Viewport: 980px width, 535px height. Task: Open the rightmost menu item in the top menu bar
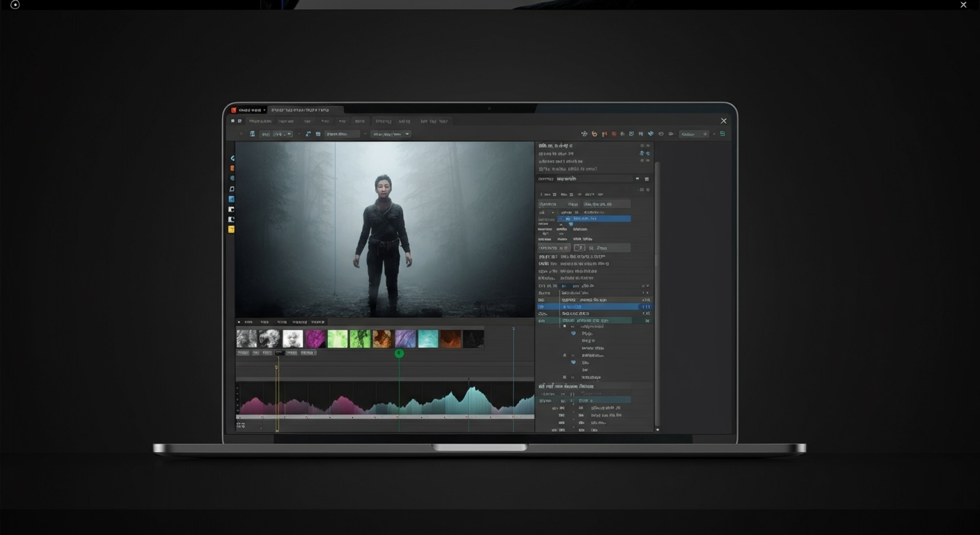445,121
